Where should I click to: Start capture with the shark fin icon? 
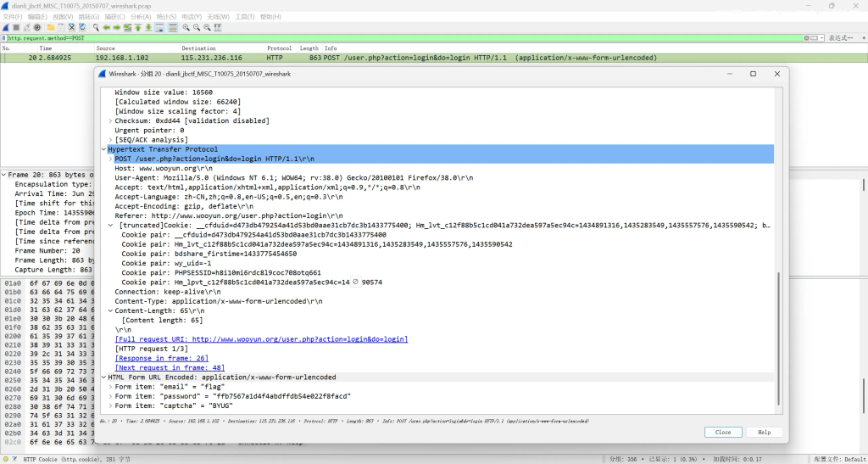tap(6, 27)
